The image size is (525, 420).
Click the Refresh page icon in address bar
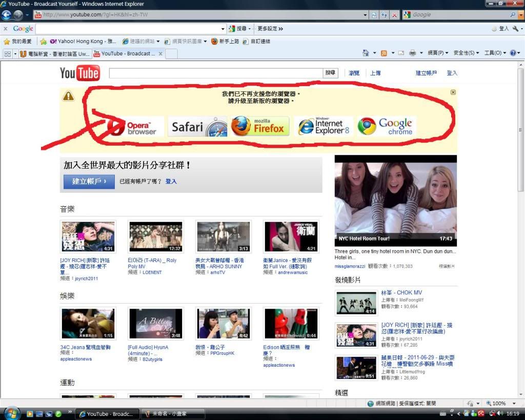384,15
